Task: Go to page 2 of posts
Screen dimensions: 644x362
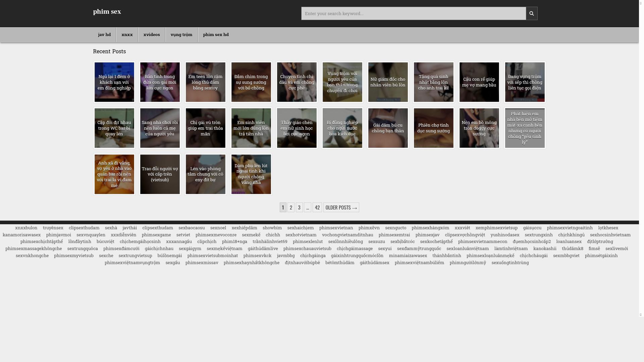Action: click(291, 207)
